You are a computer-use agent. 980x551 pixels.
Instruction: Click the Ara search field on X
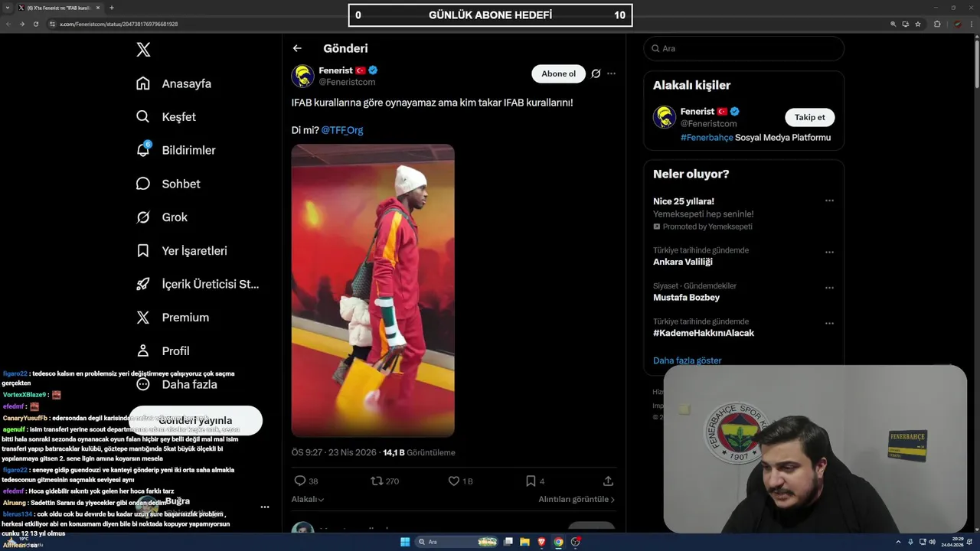pyautogui.click(x=743, y=48)
